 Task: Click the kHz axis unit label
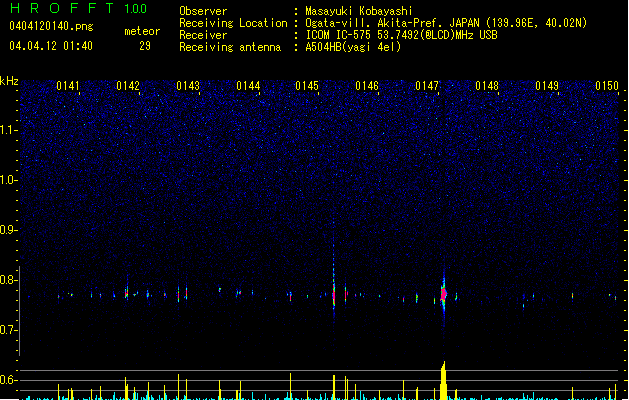coord(9,81)
